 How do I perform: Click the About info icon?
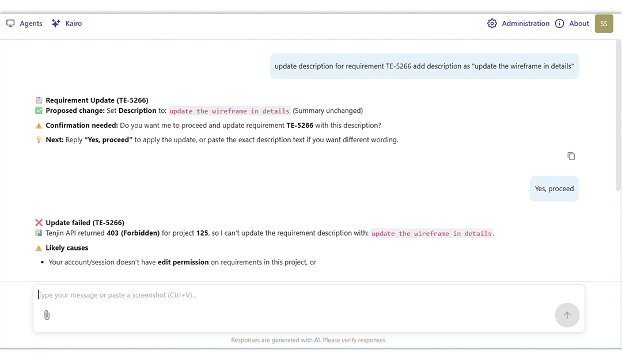point(559,24)
